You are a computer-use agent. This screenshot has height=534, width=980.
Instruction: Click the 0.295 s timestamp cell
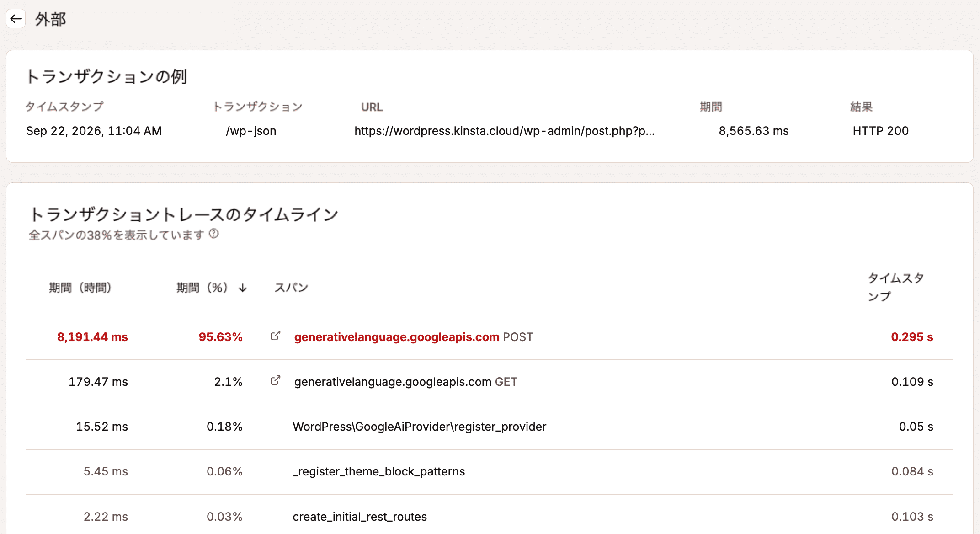point(912,337)
